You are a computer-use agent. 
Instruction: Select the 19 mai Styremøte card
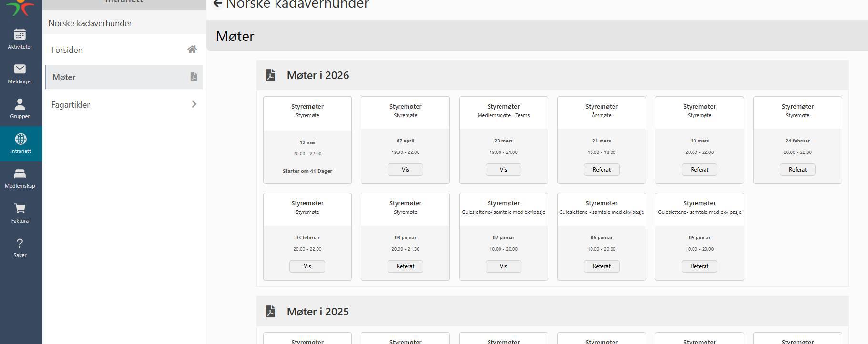click(307, 140)
